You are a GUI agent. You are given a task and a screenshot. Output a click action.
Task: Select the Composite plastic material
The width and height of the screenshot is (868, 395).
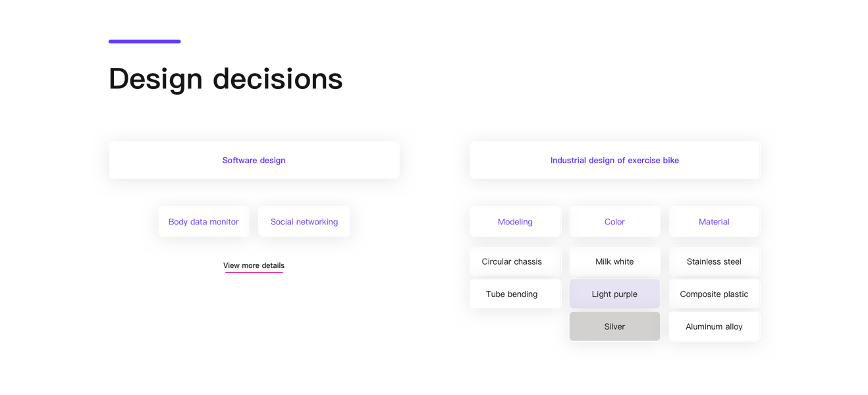pos(714,294)
